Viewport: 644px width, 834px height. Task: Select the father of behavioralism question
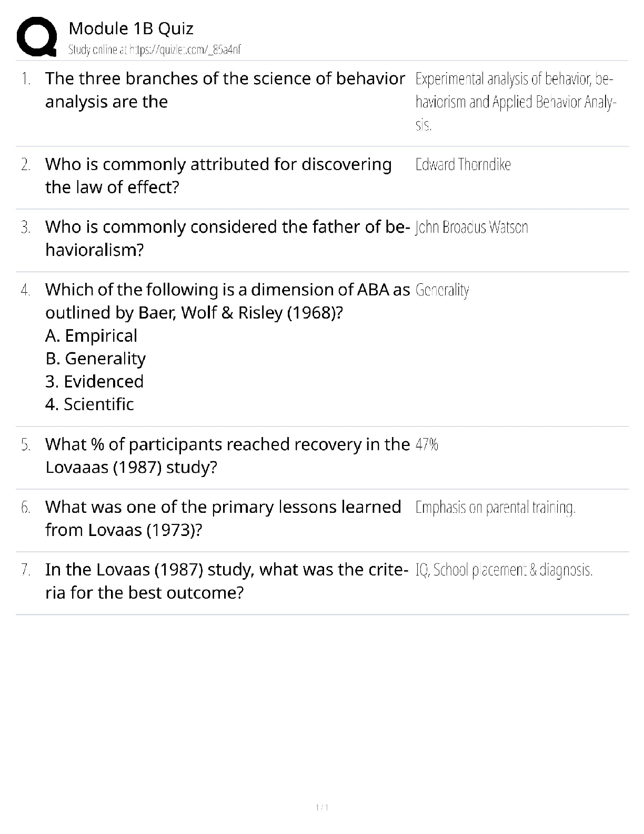[x=227, y=238]
